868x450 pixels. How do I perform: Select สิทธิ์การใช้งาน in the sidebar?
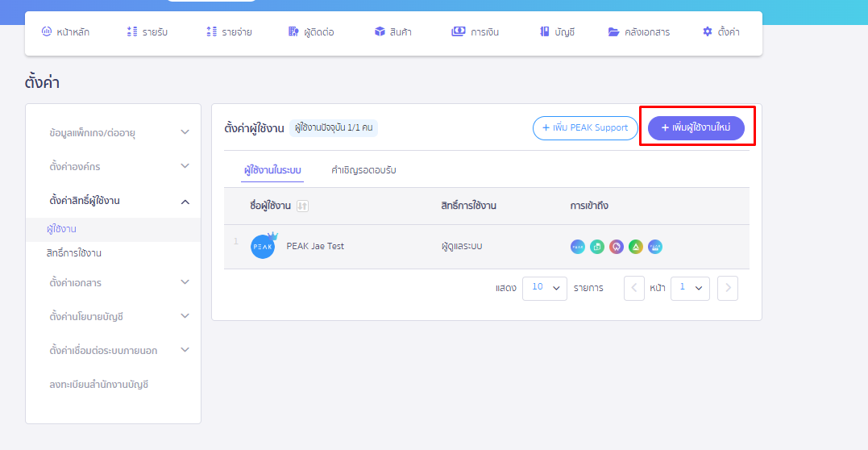tap(74, 253)
